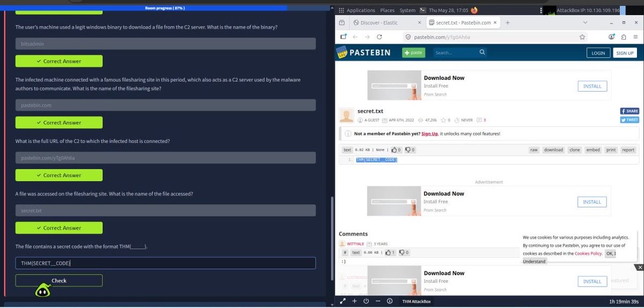Click the THM AttackBox label in bottom bar
Viewport: 644px width, 308px height.
416,302
